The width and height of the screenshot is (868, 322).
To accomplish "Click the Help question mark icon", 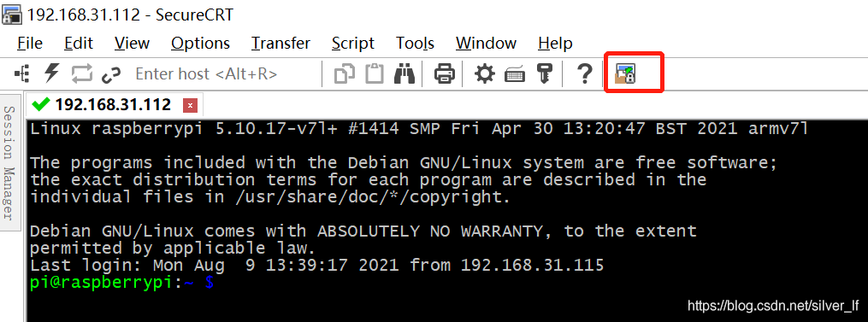I will point(585,73).
